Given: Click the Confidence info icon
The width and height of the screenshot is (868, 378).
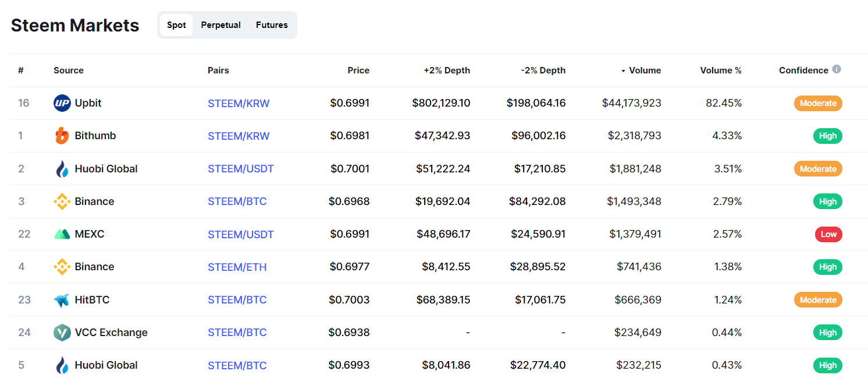Looking at the screenshot, I should pyautogui.click(x=837, y=69).
